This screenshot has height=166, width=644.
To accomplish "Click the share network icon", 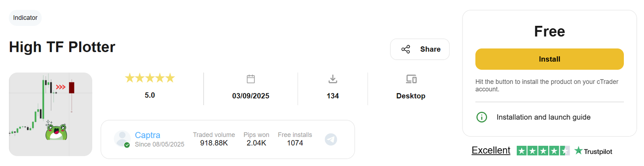I will coord(405,49).
